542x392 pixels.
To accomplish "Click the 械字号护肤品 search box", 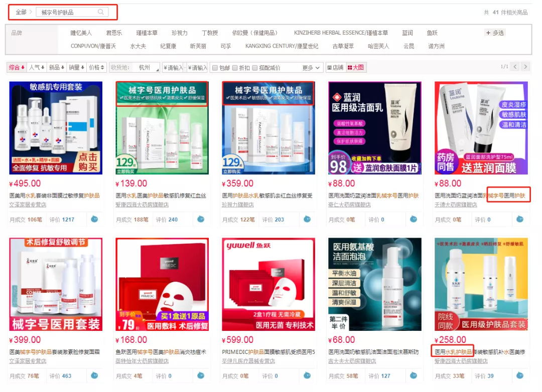I will (x=72, y=12).
